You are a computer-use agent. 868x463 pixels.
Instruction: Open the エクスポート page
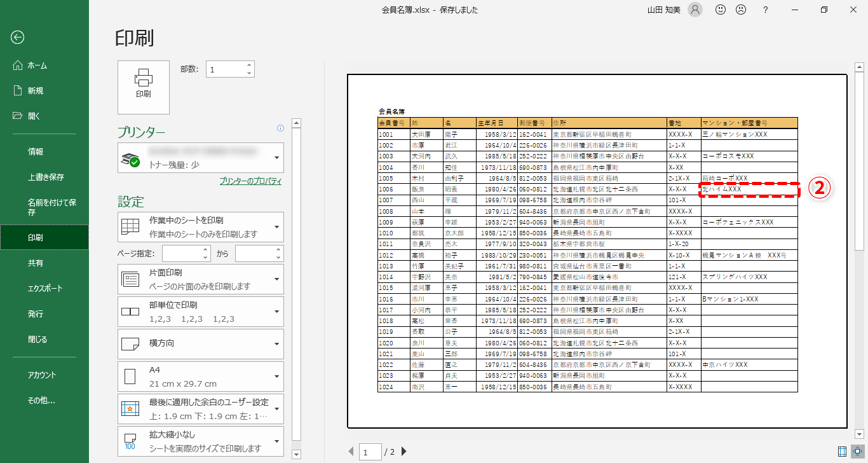tap(44, 289)
